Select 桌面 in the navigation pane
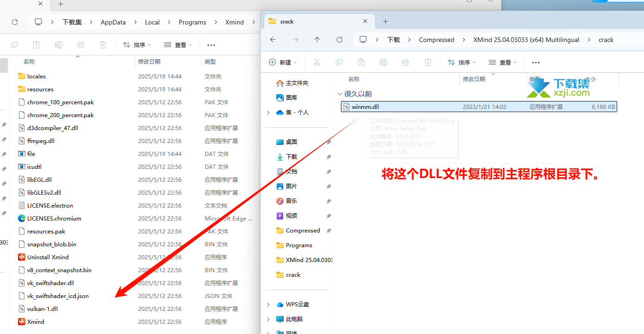 click(292, 142)
